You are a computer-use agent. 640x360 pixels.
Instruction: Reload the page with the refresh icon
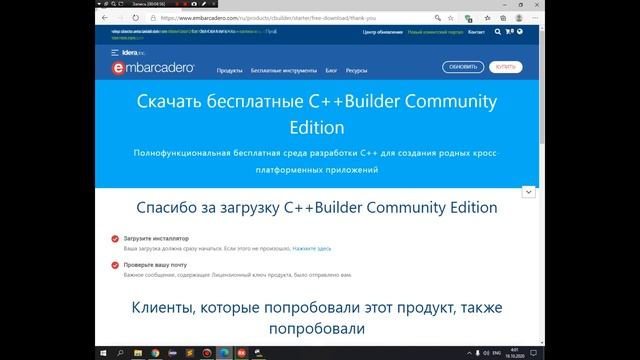coord(136,18)
